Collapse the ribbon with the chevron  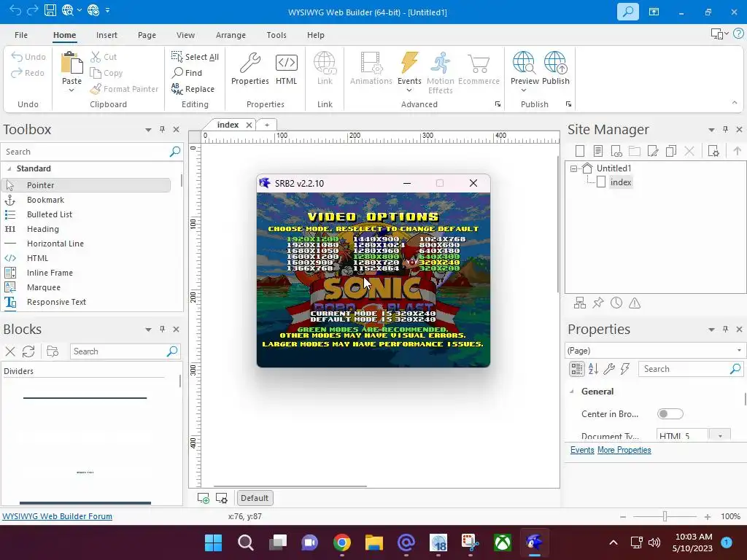click(x=734, y=102)
